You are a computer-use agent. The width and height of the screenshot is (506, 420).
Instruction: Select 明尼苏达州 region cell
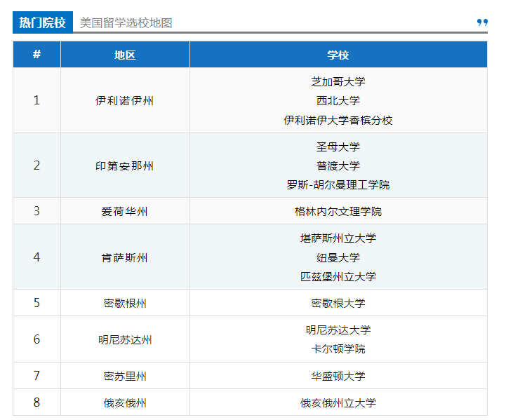pyautogui.click(x=125, y=339)
